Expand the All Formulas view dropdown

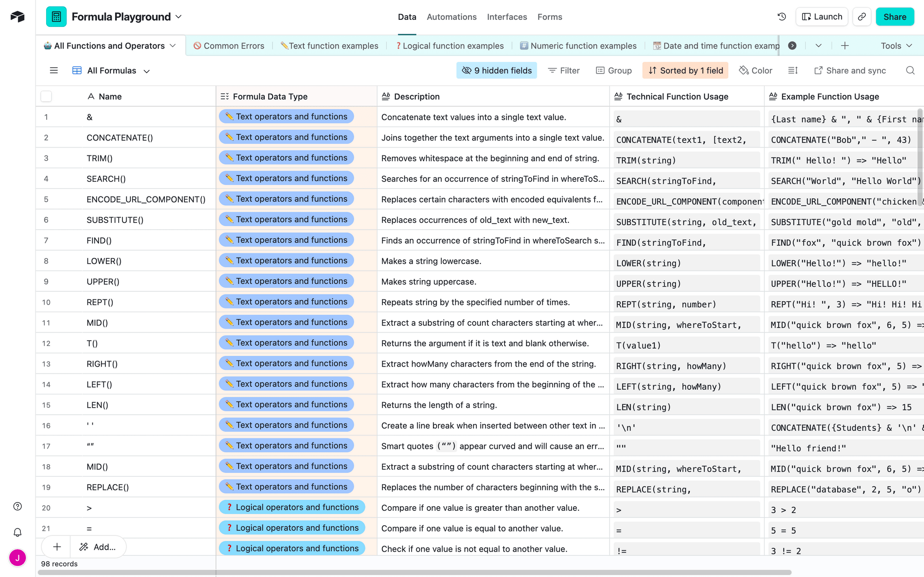[146, 71]
